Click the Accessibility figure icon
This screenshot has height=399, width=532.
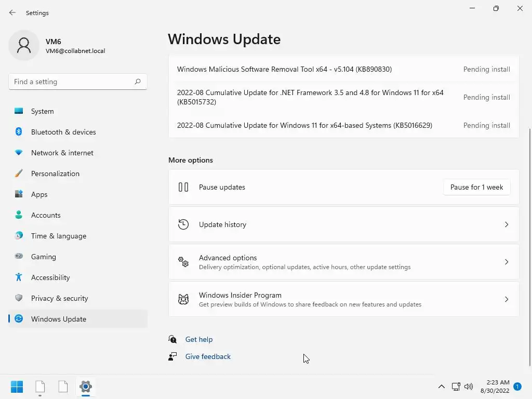pos(19,277)
